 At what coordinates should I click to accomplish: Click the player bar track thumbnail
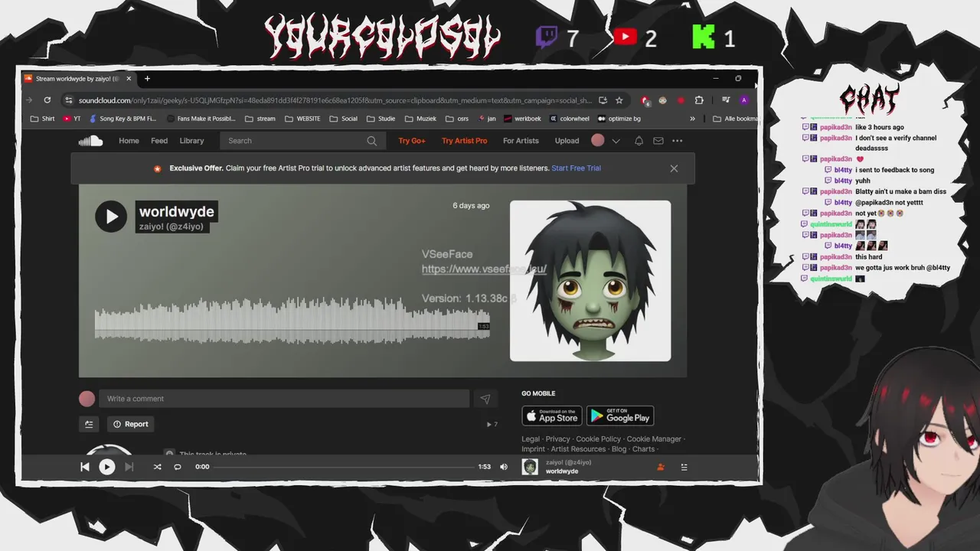click(530, 467)
